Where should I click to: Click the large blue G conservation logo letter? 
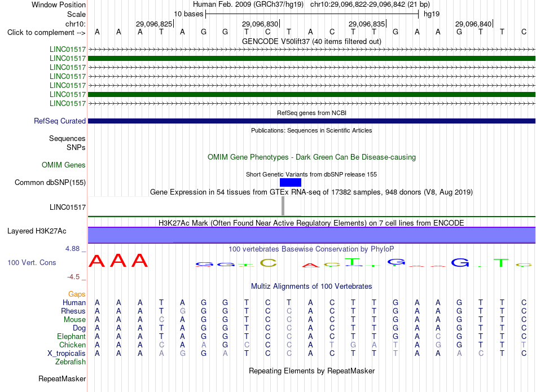pyautogui.click(x=460, y=262)
